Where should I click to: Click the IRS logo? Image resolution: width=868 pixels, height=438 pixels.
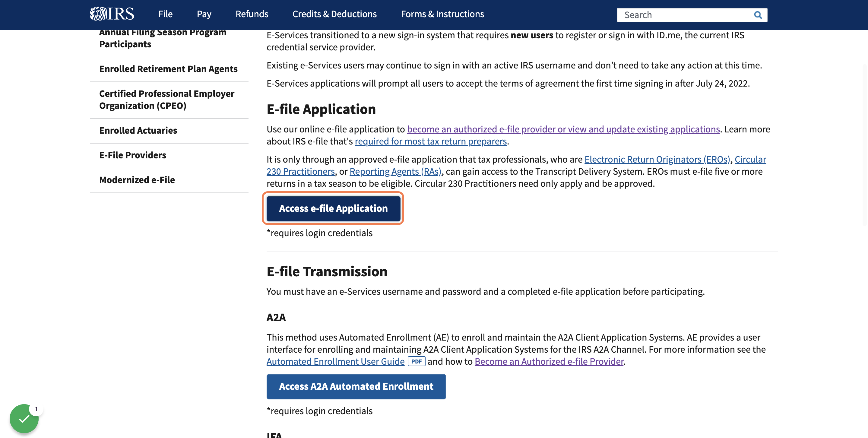[x=112, y=14]
